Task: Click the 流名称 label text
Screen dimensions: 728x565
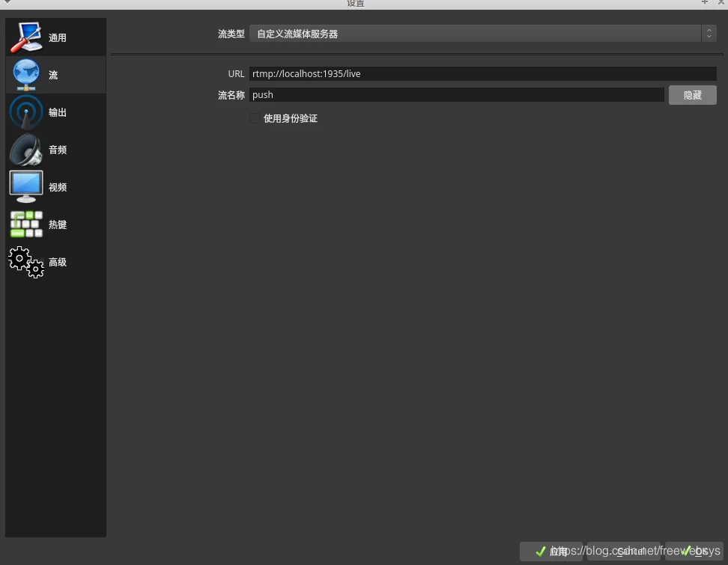Action: (x=231, y=95)
